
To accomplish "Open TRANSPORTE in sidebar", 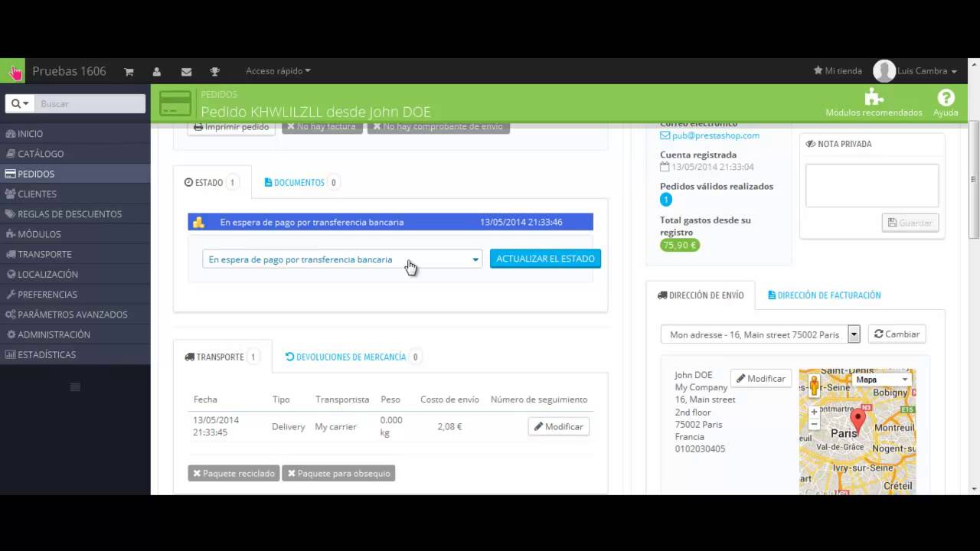I will coord(75,254).
